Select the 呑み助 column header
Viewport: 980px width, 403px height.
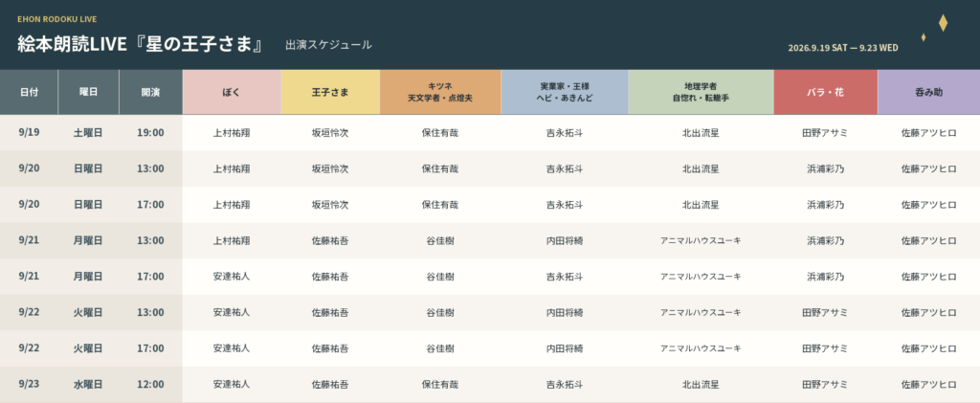tap(928, 92)
